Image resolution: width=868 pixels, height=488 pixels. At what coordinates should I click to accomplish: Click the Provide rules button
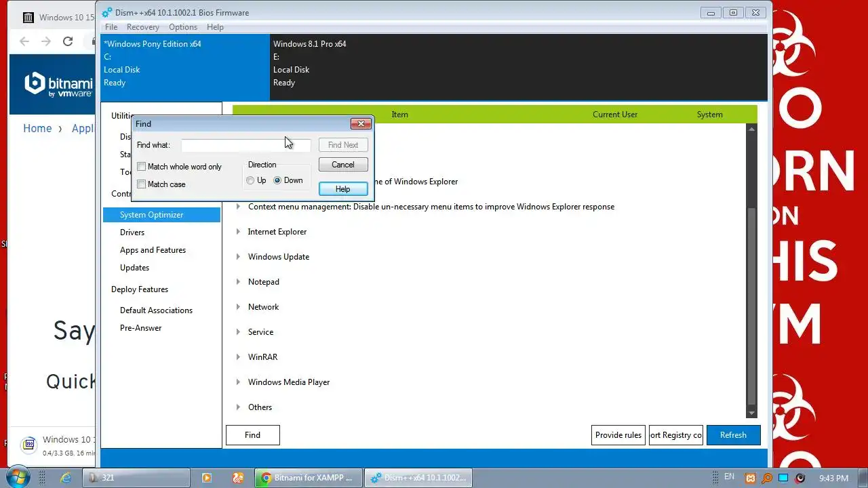[x=618, y=435]
